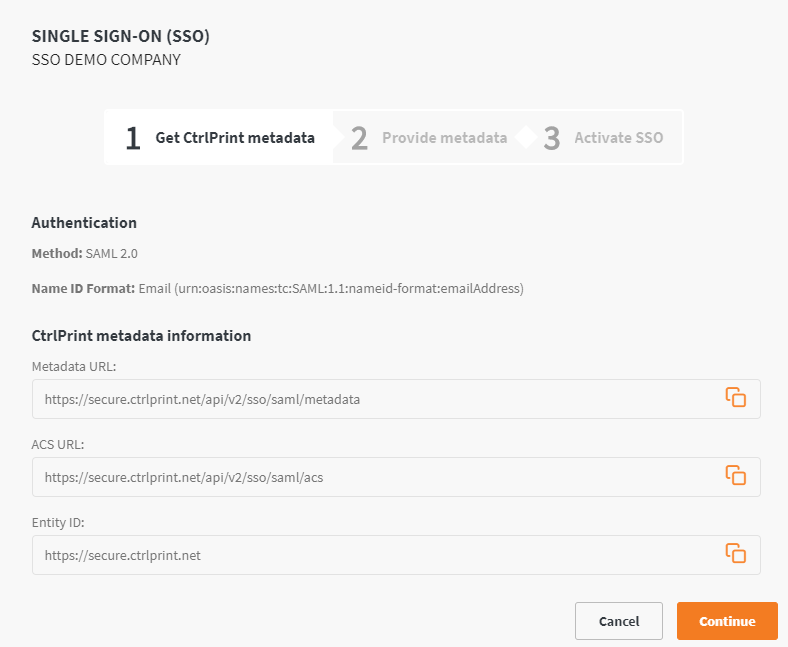Viewport: 788px width, 647px height.
Task: Click the 'Entity ID:' label
Action: 58,522
